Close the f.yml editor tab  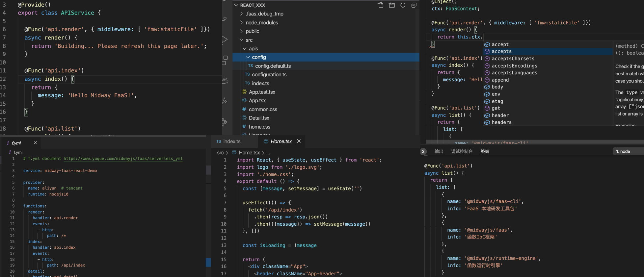(x=35, y=143)
